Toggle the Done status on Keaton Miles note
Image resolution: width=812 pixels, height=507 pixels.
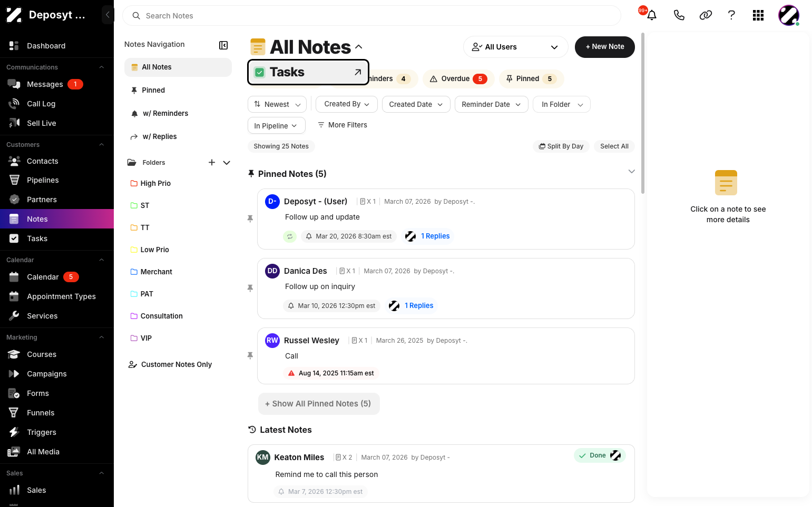600,455
